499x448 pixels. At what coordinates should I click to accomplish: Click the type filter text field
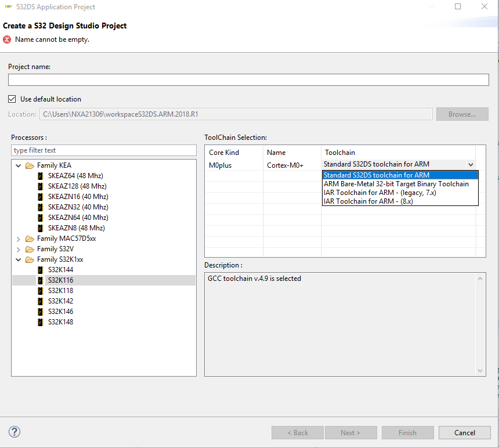104,150
